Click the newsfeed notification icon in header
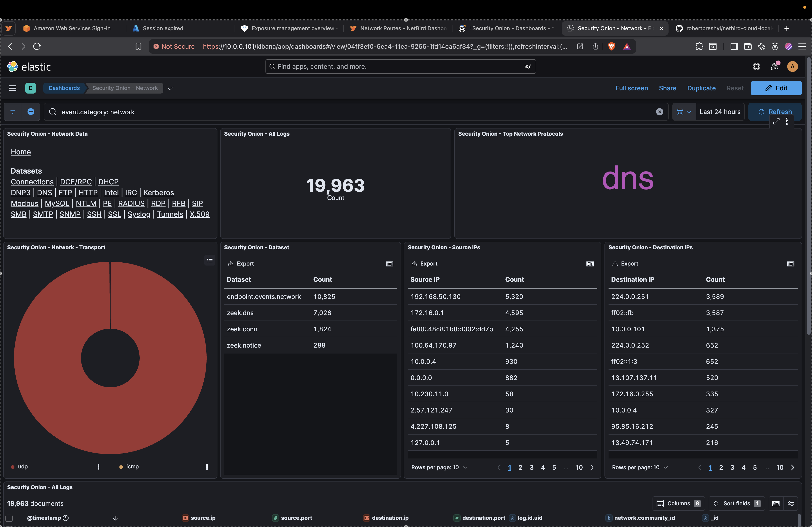 click(775, 66)
